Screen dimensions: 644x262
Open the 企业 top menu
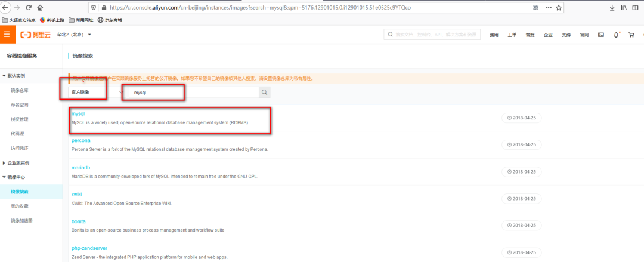548,35
